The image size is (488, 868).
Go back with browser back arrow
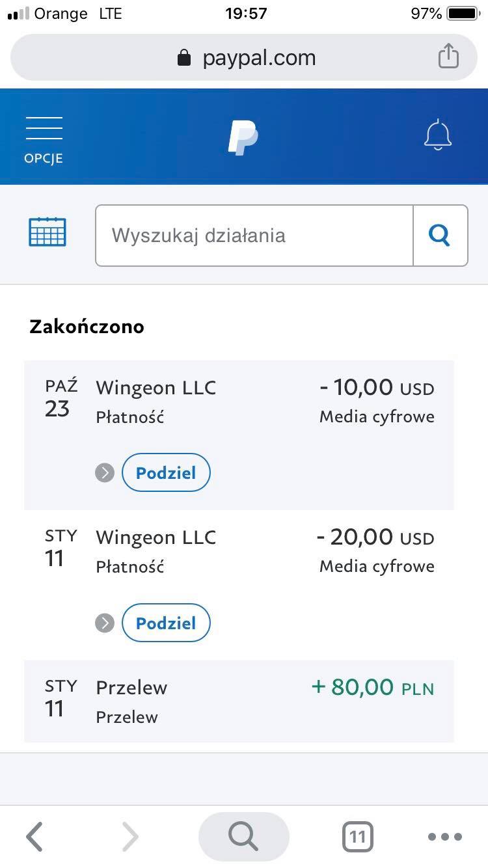(x=34, y=837)
